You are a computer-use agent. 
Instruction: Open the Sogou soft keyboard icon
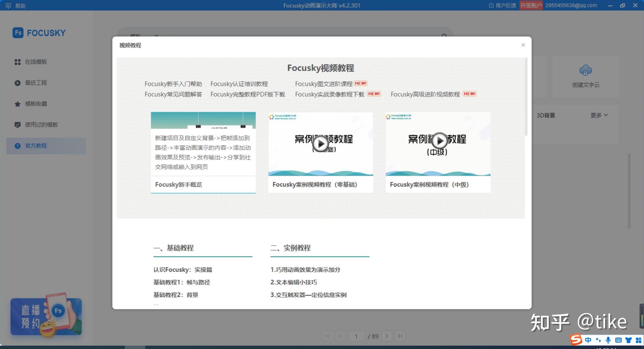click(x=618, y=340)
